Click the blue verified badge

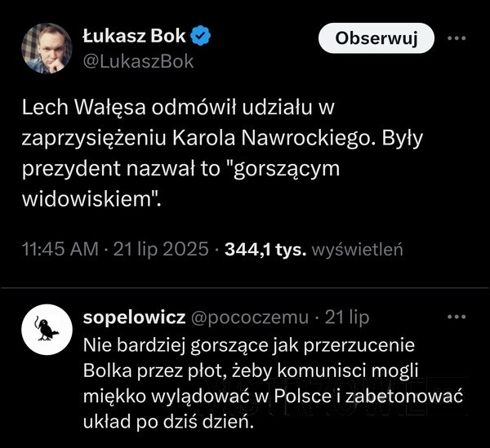click(x=200, y=36)
